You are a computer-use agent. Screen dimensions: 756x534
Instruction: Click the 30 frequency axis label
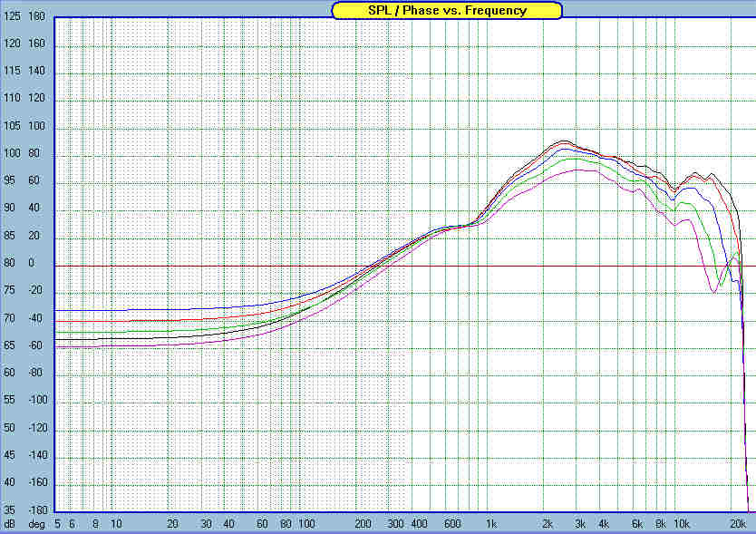point(206,524)
